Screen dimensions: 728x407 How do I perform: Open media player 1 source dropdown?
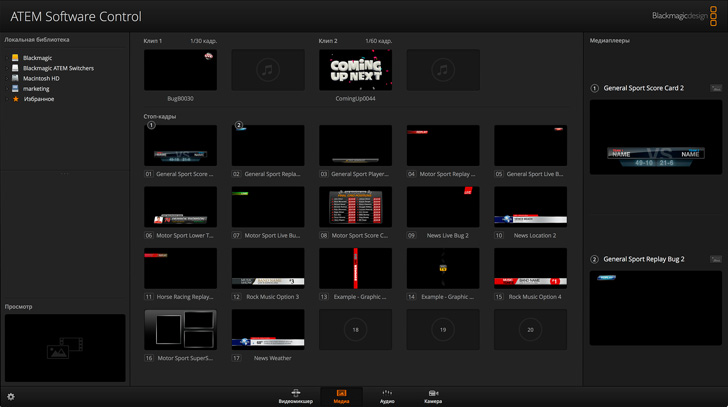[716, 89]
